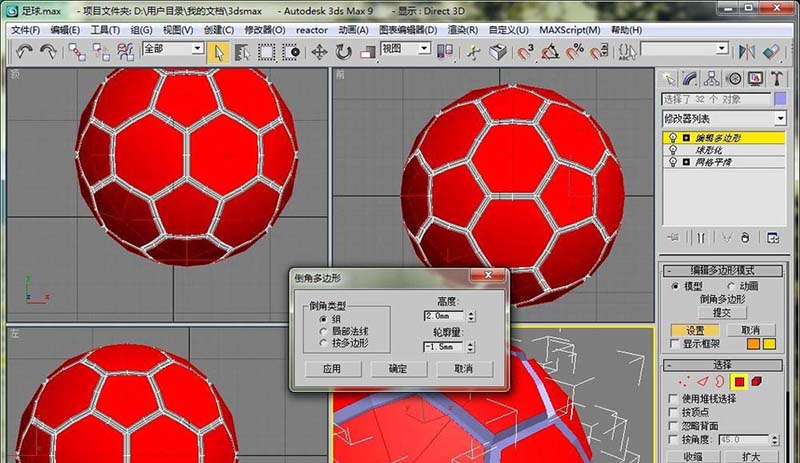Open the 全部 selection filter dropdown

coord(197,48)
